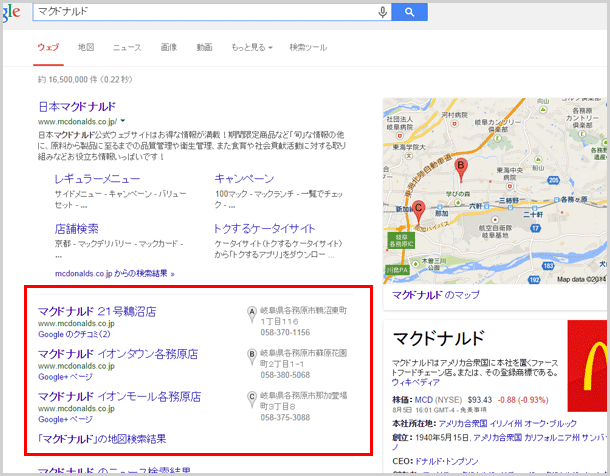
Task: Expand the green arrow beside www.mcdonalds.co.jp/
Action: pos(123,121)
